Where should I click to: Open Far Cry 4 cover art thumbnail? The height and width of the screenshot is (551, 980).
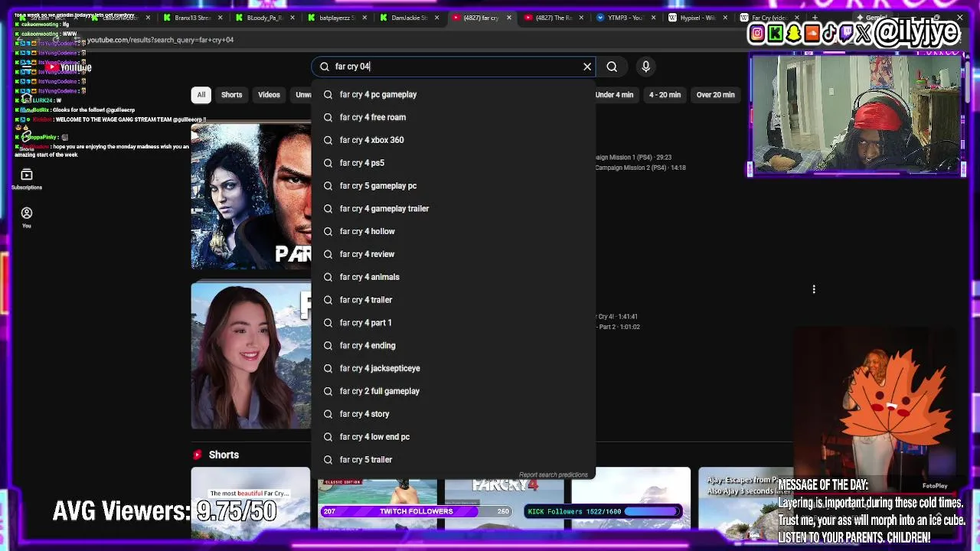[x=251, y=197]
